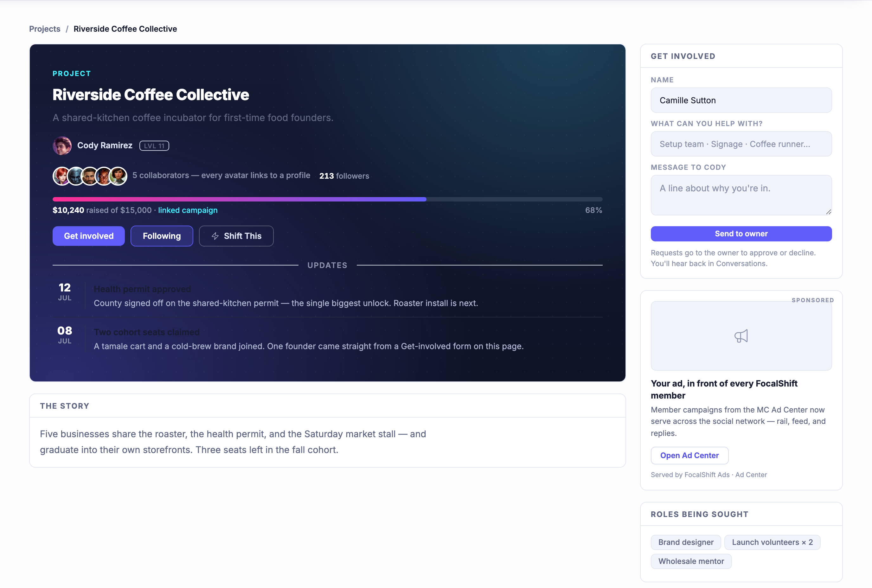Click the Message to Cody text area
Viewport: 872px width, 588px height.
tap(741, 195)
